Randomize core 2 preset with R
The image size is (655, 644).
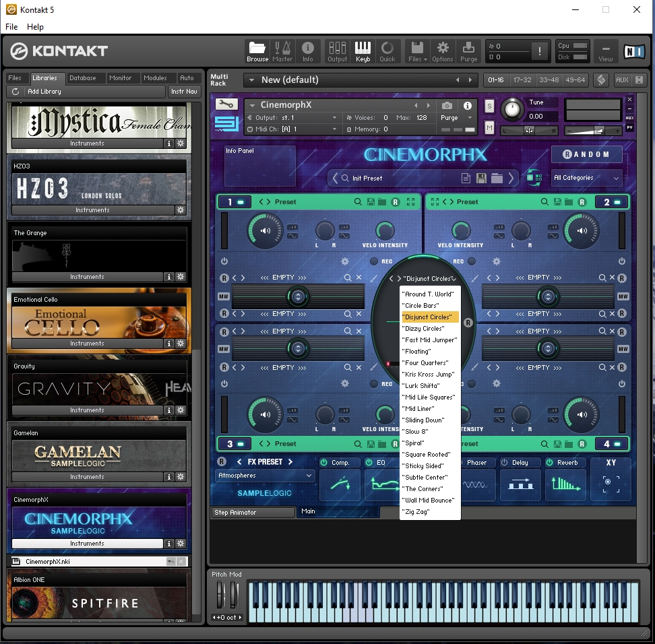[582, 201]
